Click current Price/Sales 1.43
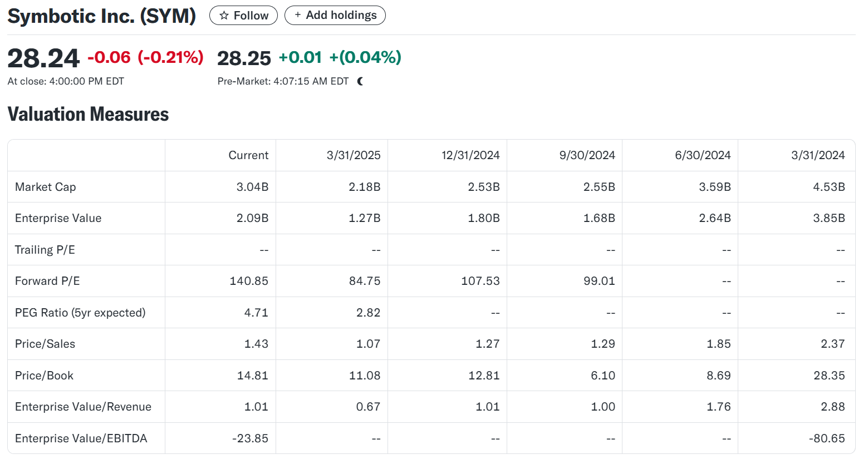The height and width of the screenshot is (464, 868). 256,344
